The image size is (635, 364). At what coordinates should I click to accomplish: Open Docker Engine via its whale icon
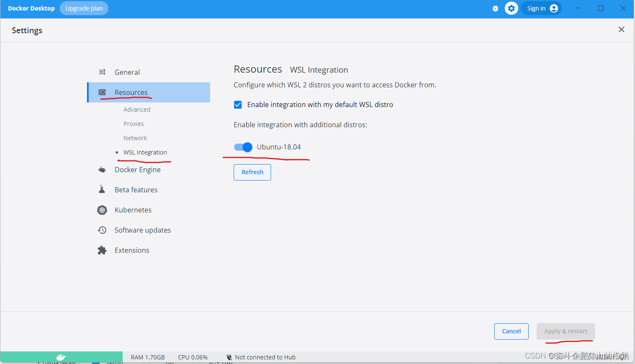coord(102,169)
